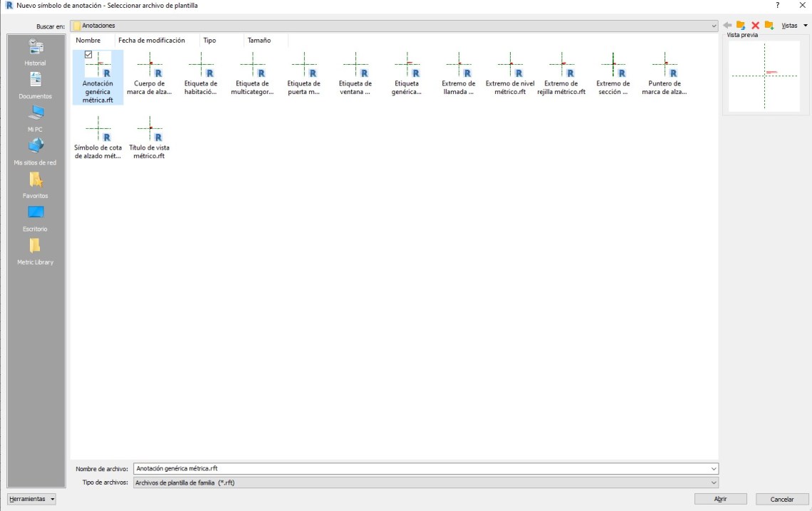
Task: Open the Herramientas menu button
Action: [31, 499]
